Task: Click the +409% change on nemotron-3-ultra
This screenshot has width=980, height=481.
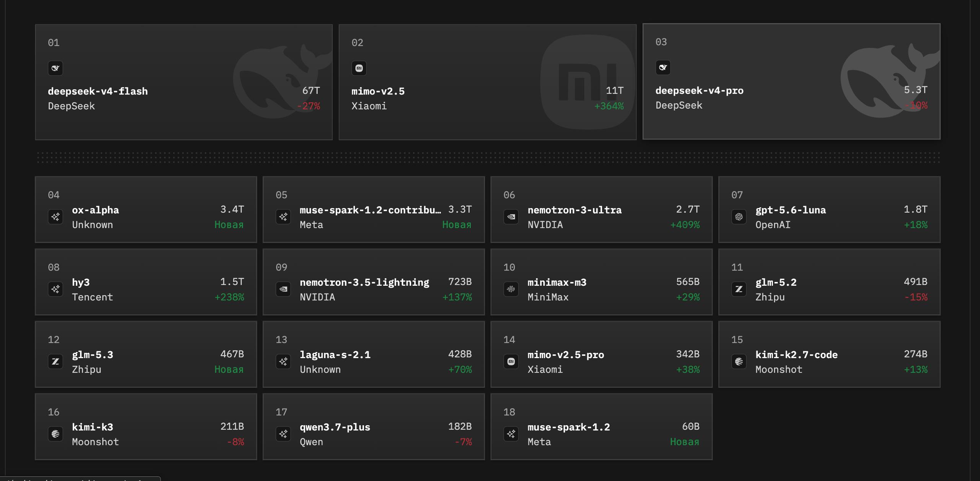Action: coord(685,225)
